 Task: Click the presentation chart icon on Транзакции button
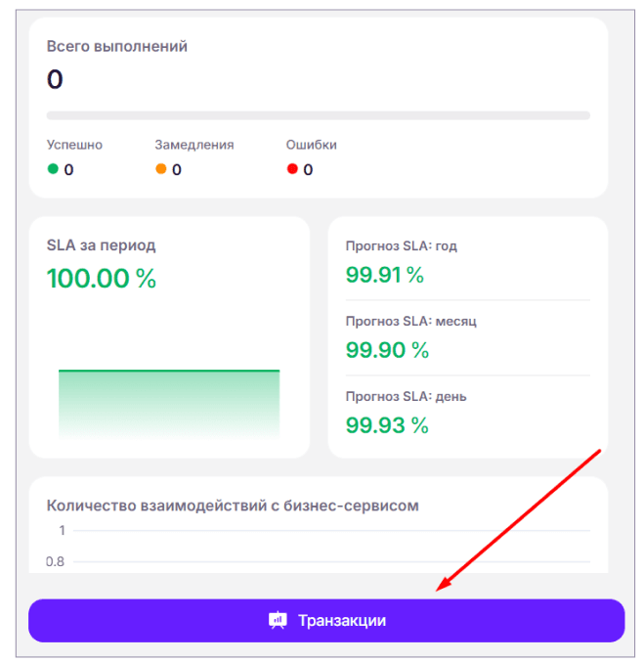[278, 620]
